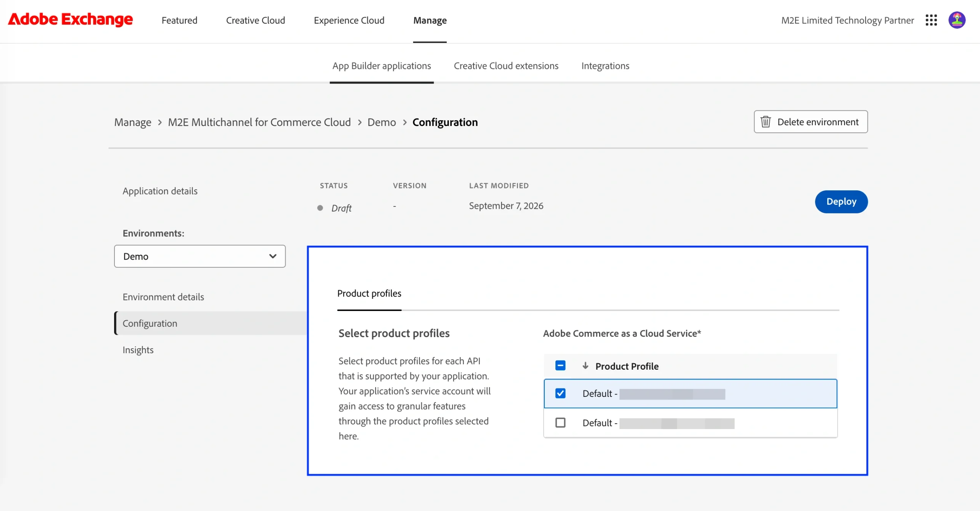Open the Experience Cloud menu

(349, 20)
